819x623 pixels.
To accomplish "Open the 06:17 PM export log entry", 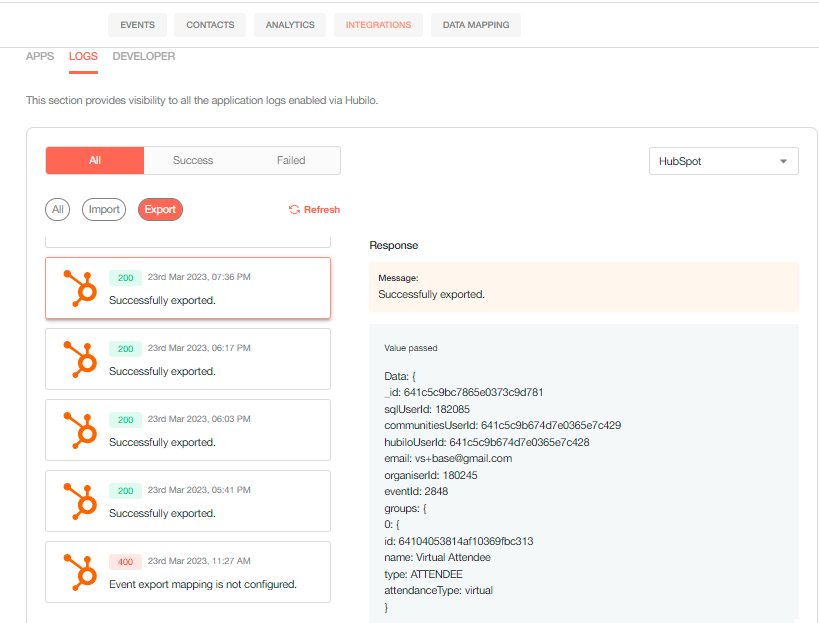I will [188, 359].
